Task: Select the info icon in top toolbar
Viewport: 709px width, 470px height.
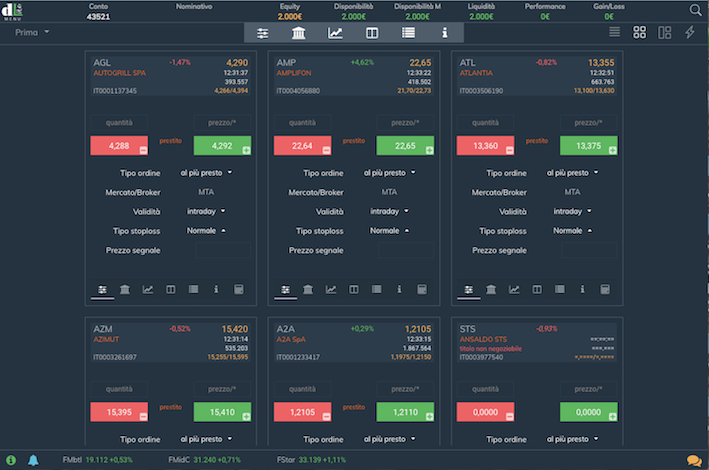Action: click(x=445, y=33)
